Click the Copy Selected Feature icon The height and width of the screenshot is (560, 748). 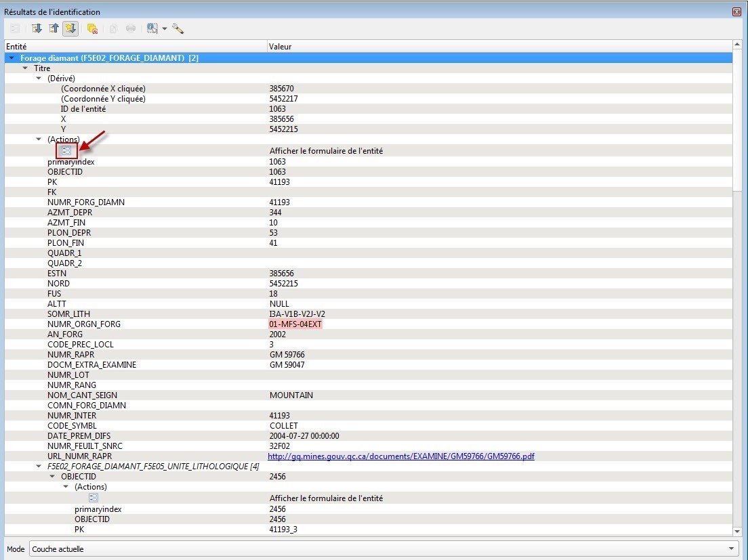pos(114,28)
